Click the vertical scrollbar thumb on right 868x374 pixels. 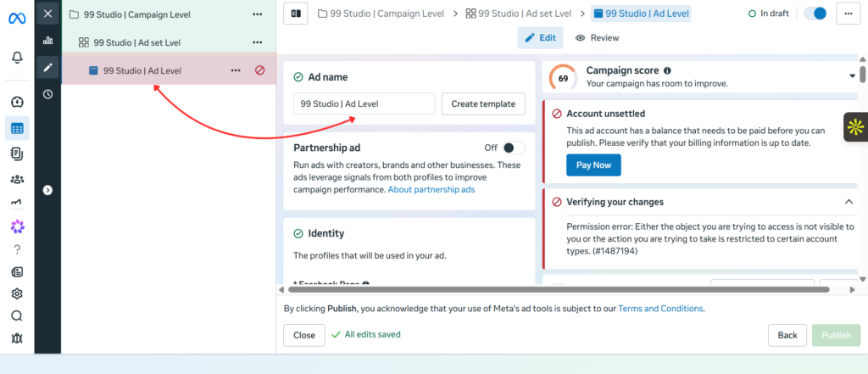tap(862, 75)
